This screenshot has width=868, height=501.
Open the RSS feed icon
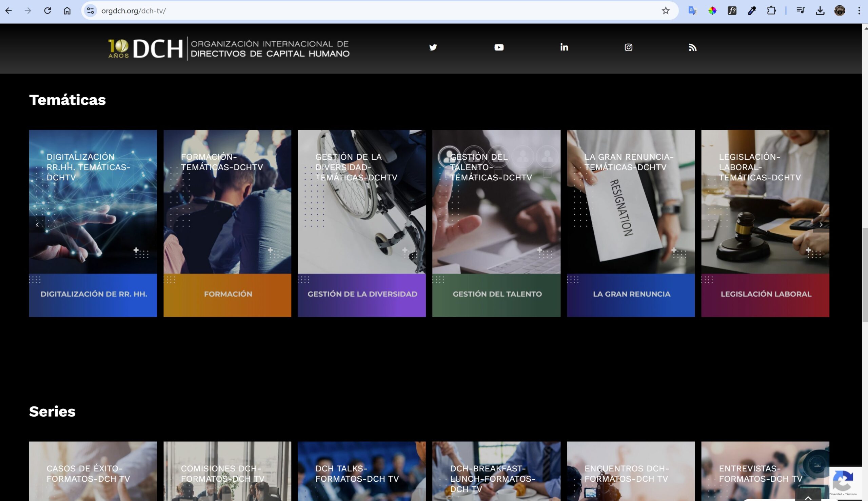tap(692, 47)
